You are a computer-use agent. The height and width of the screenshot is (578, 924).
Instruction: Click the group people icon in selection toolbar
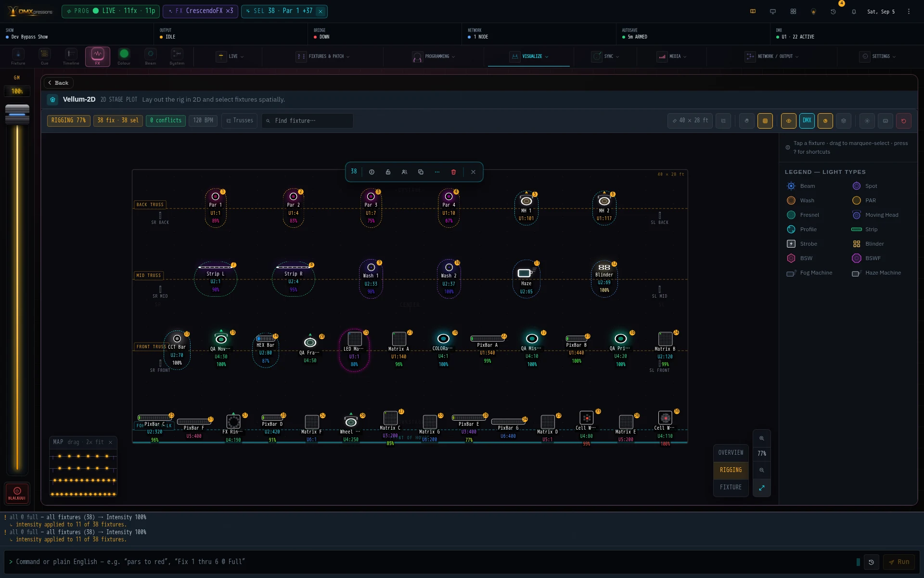[x=404, y=172]
